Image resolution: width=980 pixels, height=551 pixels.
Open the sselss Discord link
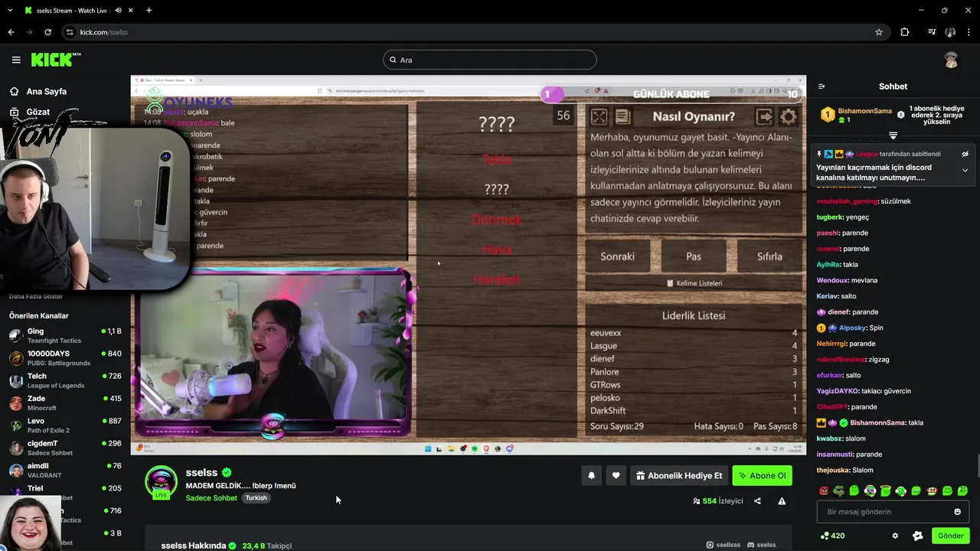coord(761,545)
